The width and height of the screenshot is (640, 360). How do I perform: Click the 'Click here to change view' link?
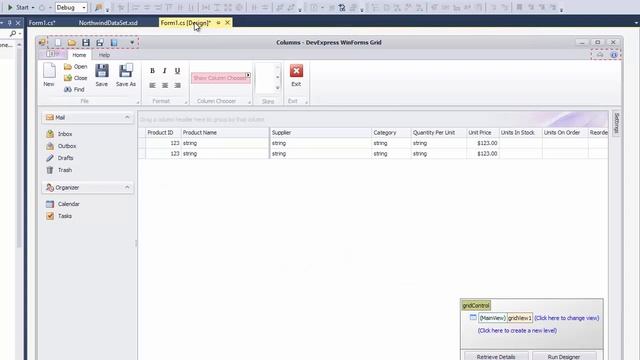[567, 318]
